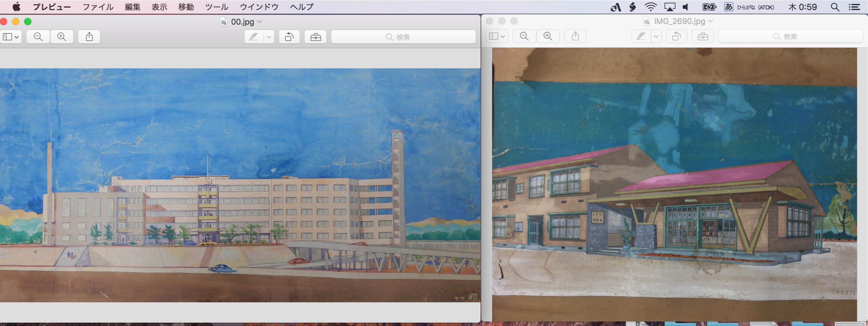Click the IMG_2690.jpg pink-roof building painting
868x326 pixels.
(674, 184)
